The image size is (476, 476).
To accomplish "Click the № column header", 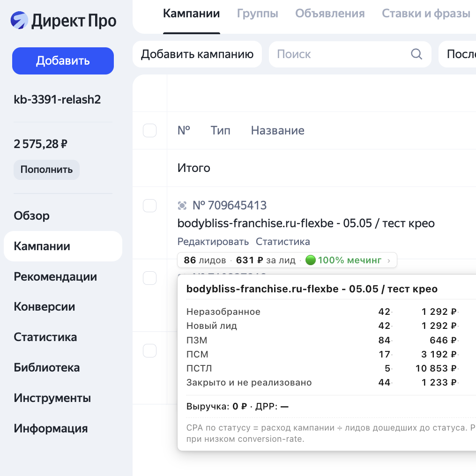I will (184, 131).
